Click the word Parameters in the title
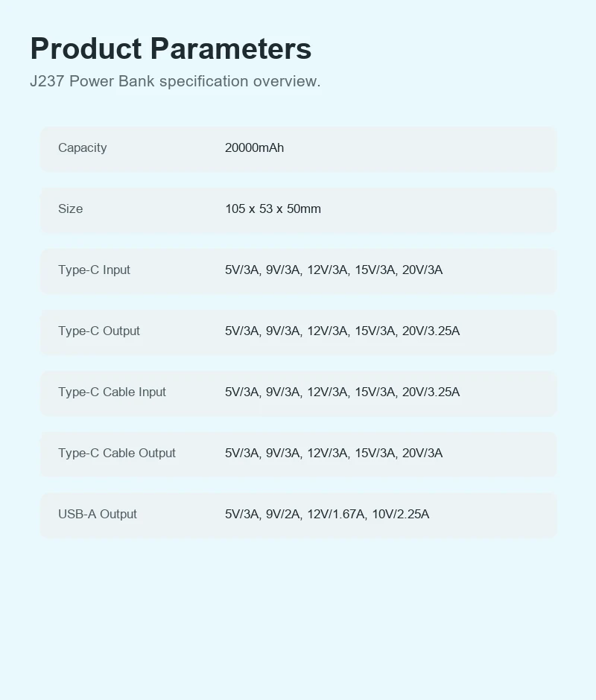Image resolution: width=596 pixels, height=700 pixels. (230, 48)
